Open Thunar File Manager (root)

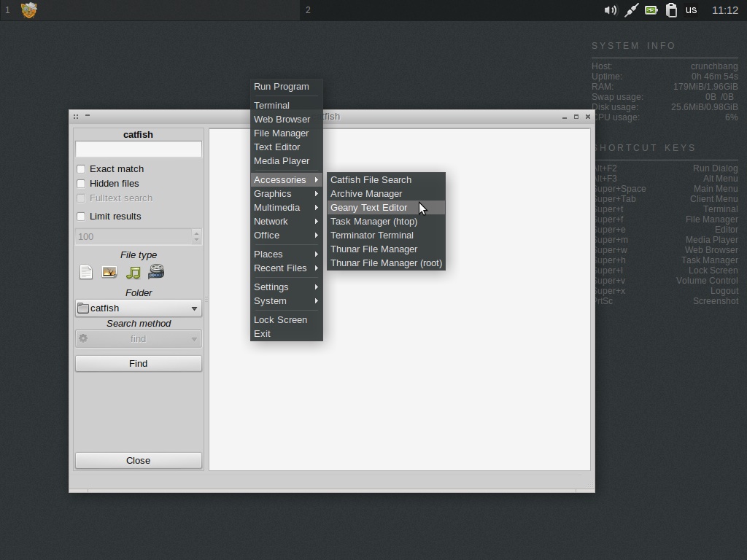point(386,262)
